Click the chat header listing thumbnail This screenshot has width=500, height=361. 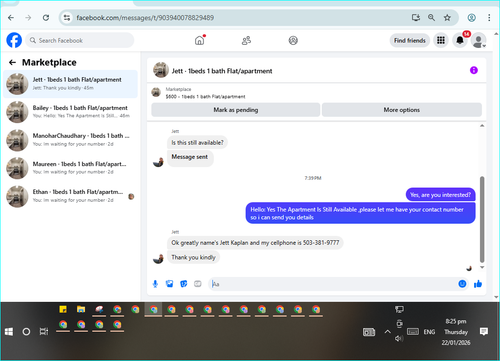pyautogui.click(x=161, y=70)
